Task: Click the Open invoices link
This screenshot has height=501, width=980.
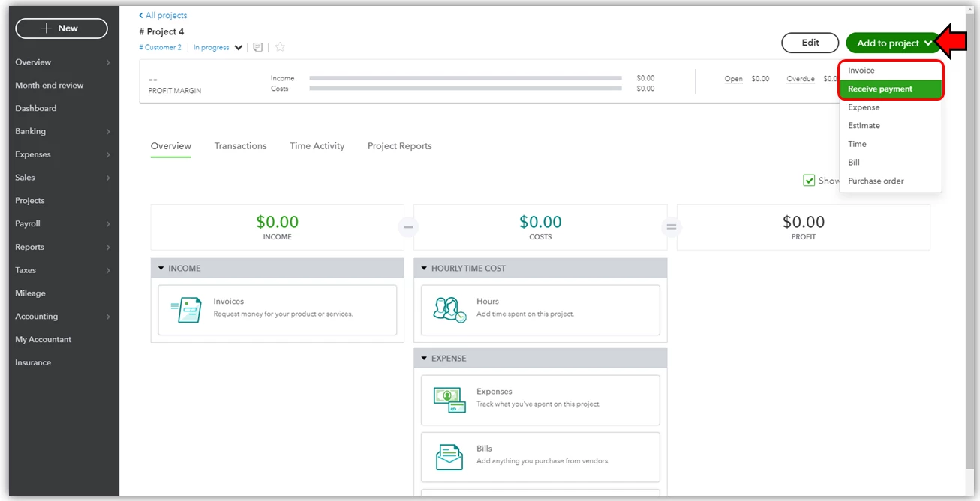Action: pyautogui.click(x=733, y=79)
